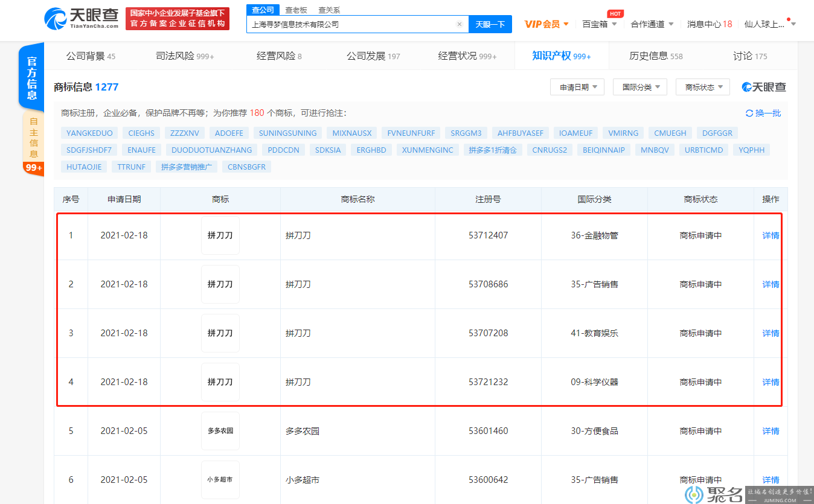
Task: Expand the VIP会员 menu
Action: click(x=546, y=24)
